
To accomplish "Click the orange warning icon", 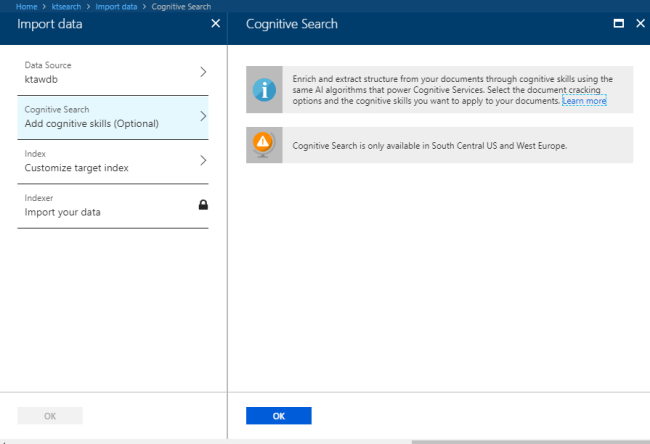I will (x=263, y=143).
